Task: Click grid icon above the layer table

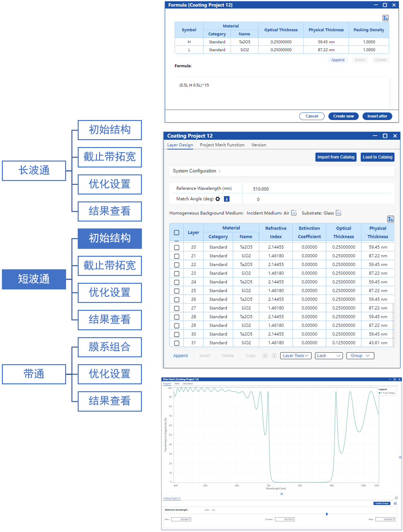Action: pos(390,219)
